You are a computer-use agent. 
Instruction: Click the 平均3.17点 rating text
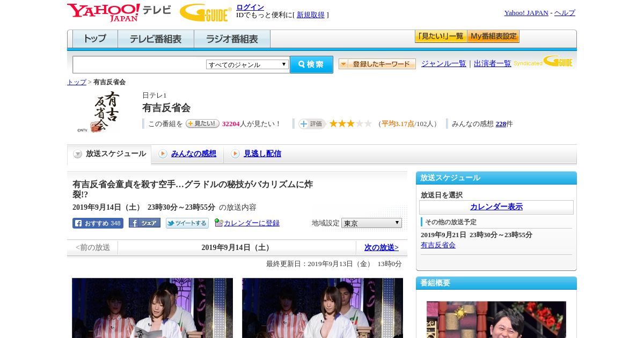[x=398, y=123]
